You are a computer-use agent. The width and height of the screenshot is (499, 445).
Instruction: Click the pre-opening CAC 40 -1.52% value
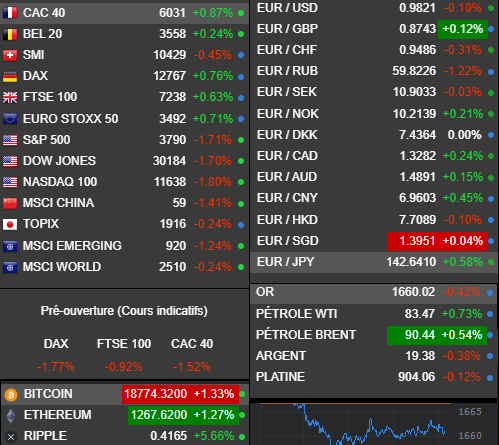(x=192, y=367)
